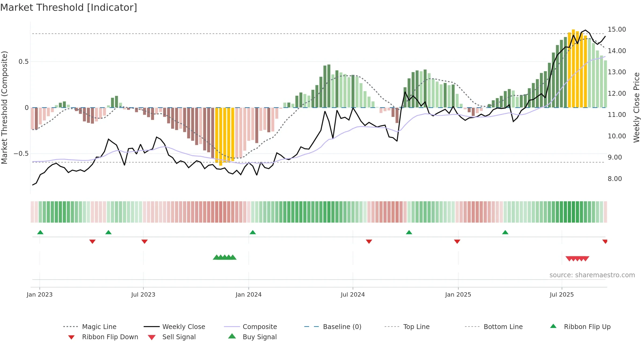Image resolution: width=644 pixels, height=362 pixels.
Task: Toggle the Sell Signal legend entry
Action: coord(172,337)
